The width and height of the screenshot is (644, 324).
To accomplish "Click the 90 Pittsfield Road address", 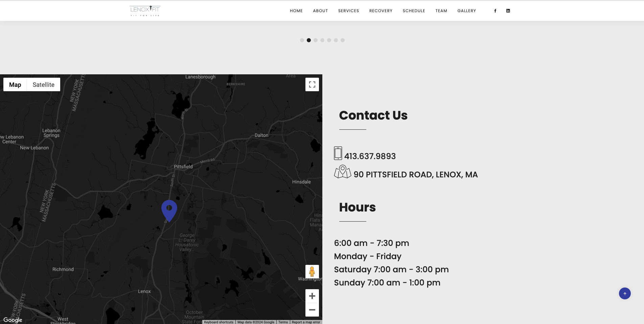I will 416,175.
